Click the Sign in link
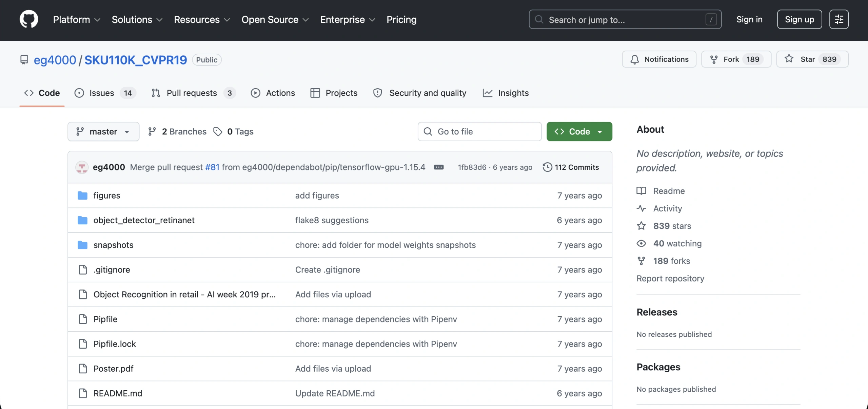This screenshot has height=409, width=868. [x=749, y=20]
